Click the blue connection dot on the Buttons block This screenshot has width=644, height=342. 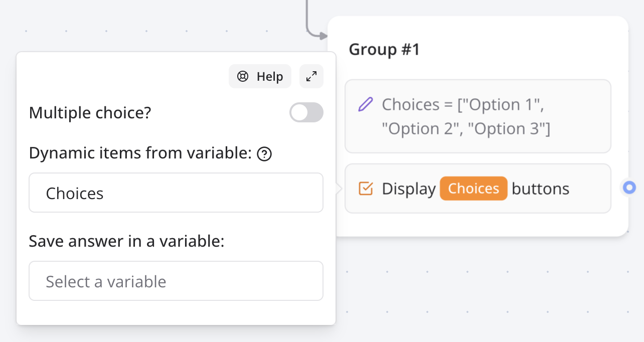629,187
